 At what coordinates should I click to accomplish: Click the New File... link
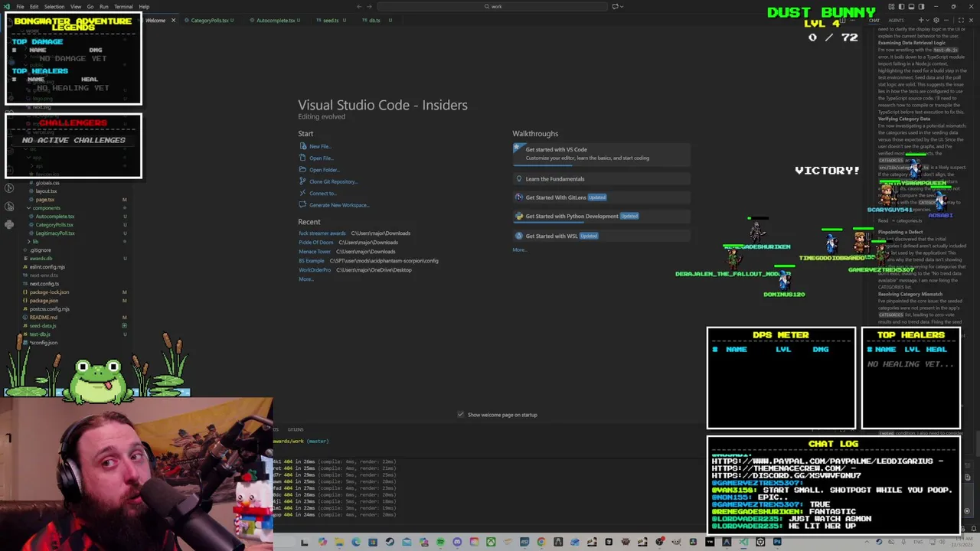point(320,146)
